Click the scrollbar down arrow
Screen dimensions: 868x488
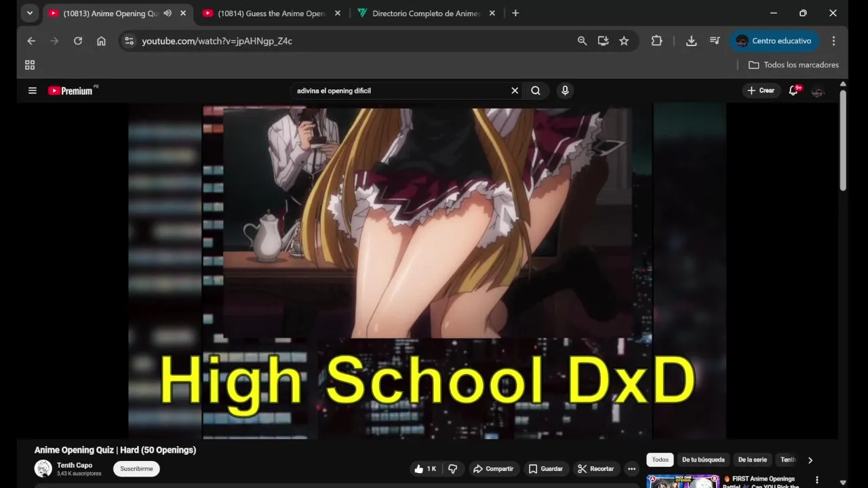pyautogui.click(x=843, y=483)
